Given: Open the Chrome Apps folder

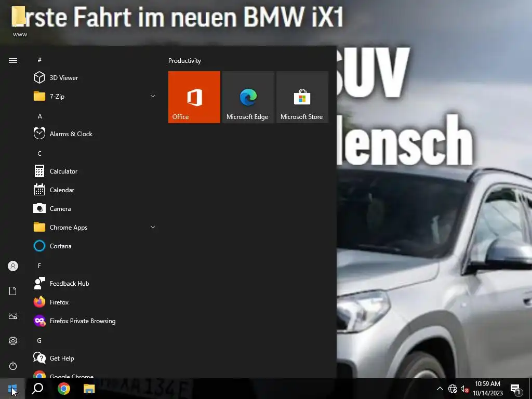Looking at the screenshot, I should (95, 228).
